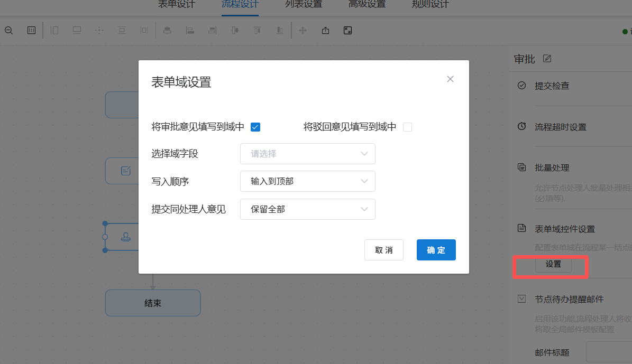Switch to the 列表设置 tab
Image resolution: width=632 pixels, height=364 pixels.
click(304, 4)
